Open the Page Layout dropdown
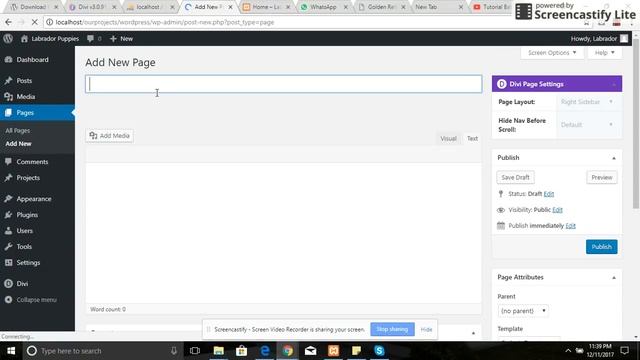This screenshot has width=640, height=360. click(587, 102)
